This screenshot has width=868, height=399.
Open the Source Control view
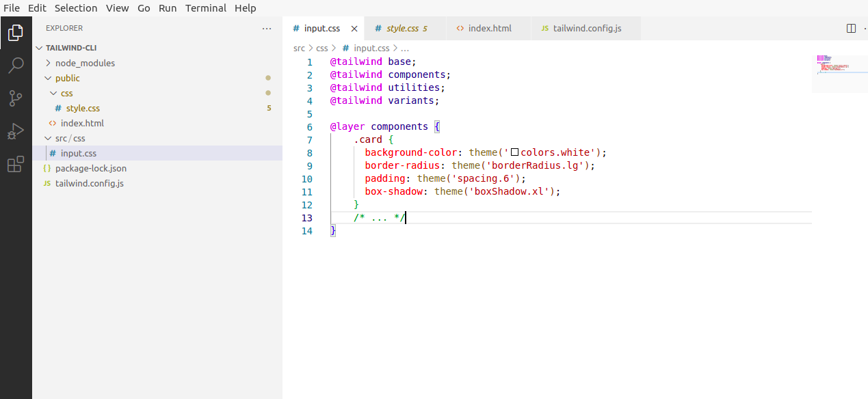[x=15, y=98]
